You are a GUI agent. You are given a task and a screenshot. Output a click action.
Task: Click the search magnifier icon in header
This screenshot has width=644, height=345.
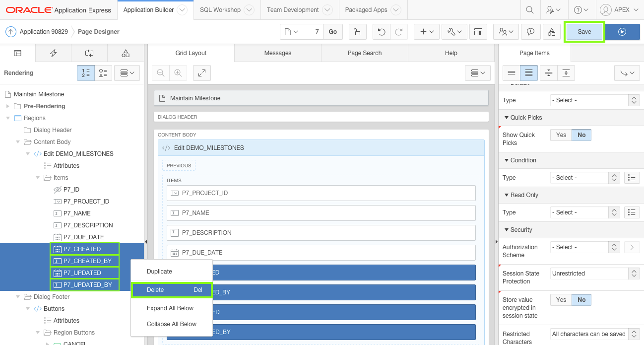pos(530,10)
